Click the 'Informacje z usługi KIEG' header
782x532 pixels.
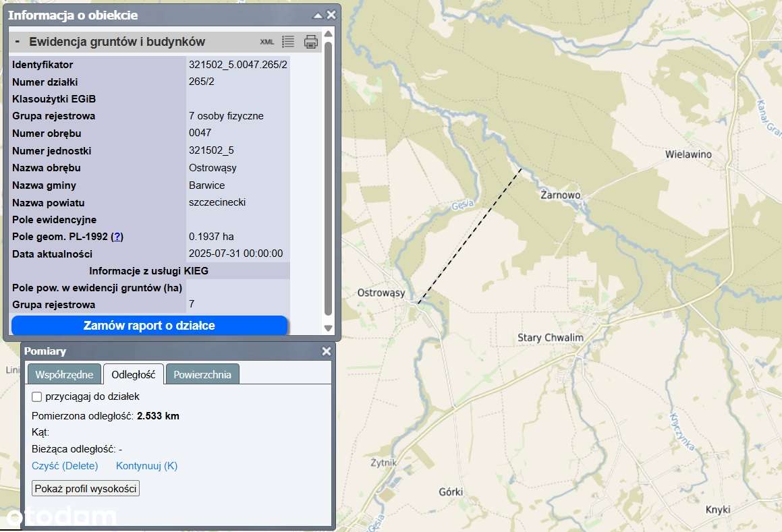(148, 271)
